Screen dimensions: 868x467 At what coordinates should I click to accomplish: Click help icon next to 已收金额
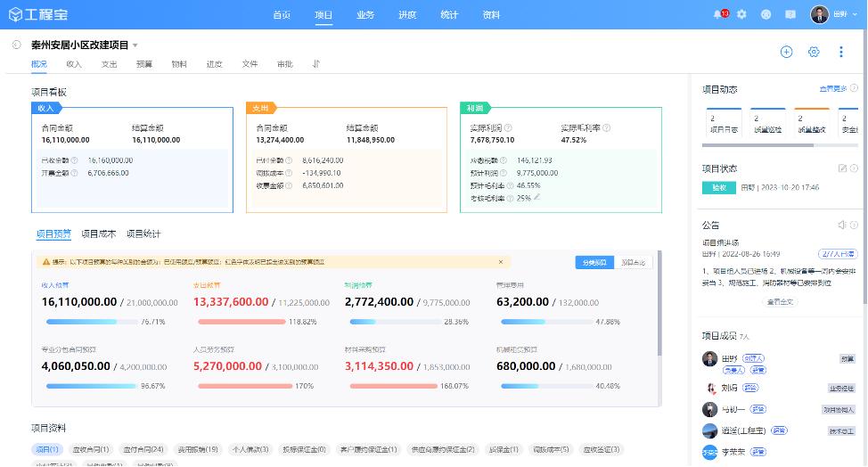click(x=74, y=160)
